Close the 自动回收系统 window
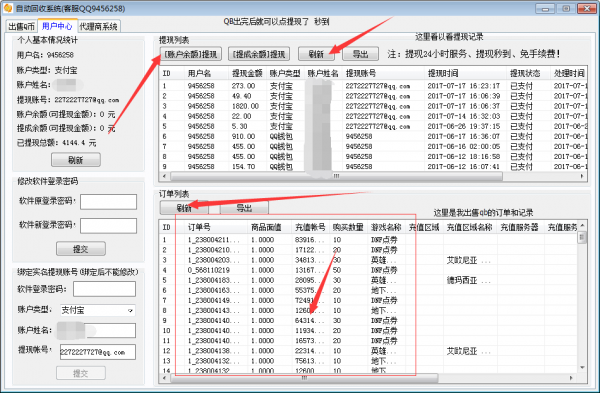This screenshot has width=600, height=393. tap(587, 8)
